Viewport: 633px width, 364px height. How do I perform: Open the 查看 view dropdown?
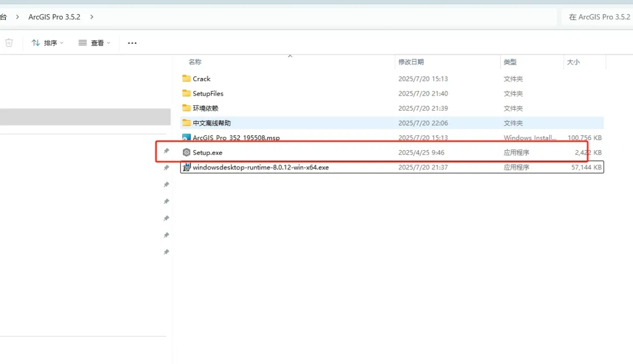click(94, 43)
